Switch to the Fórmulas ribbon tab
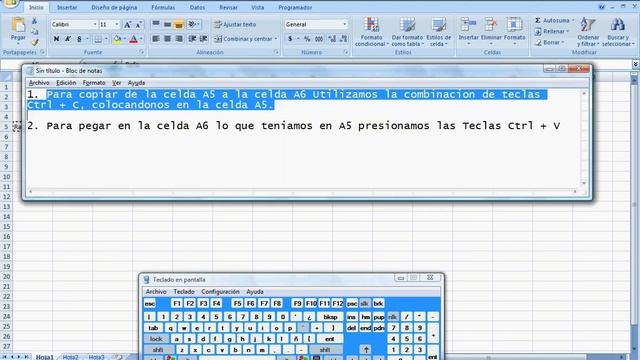 coord(163,8)
